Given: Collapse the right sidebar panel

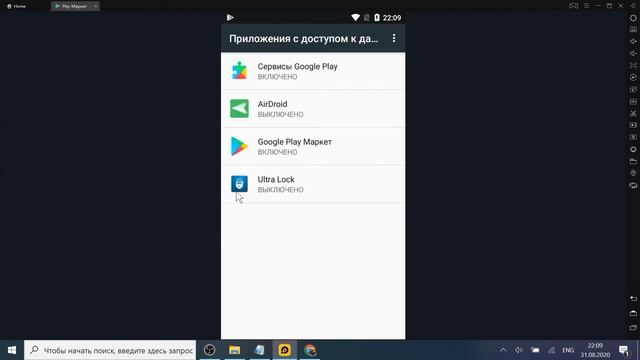Looking at the screenshot, I should [x=633, y=6].
